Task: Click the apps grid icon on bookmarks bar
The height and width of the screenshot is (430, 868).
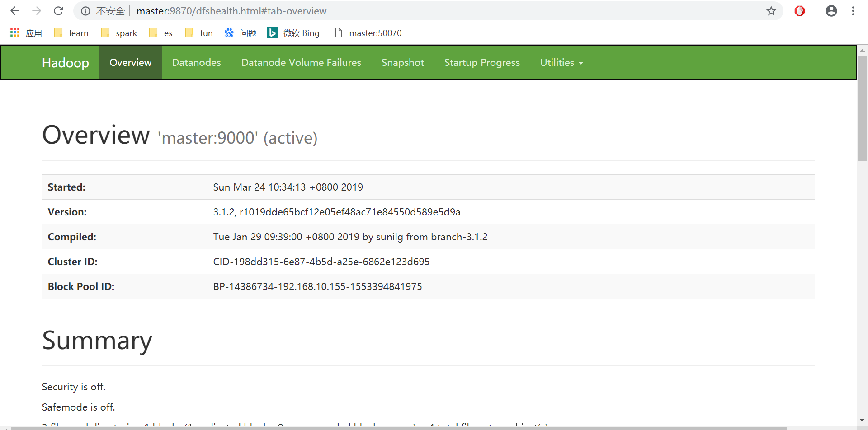Action: point(14,32)
